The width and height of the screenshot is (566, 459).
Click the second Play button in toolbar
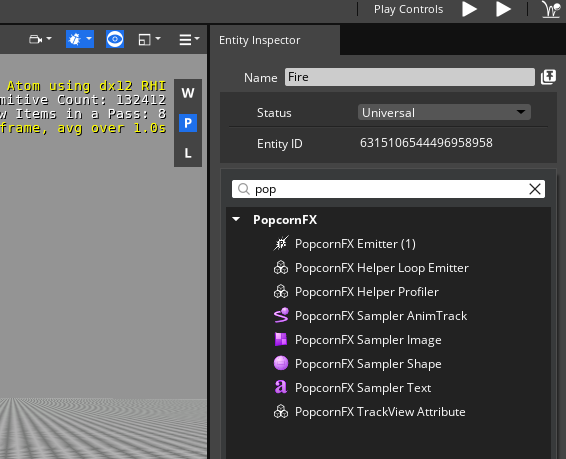pos(503,9)
